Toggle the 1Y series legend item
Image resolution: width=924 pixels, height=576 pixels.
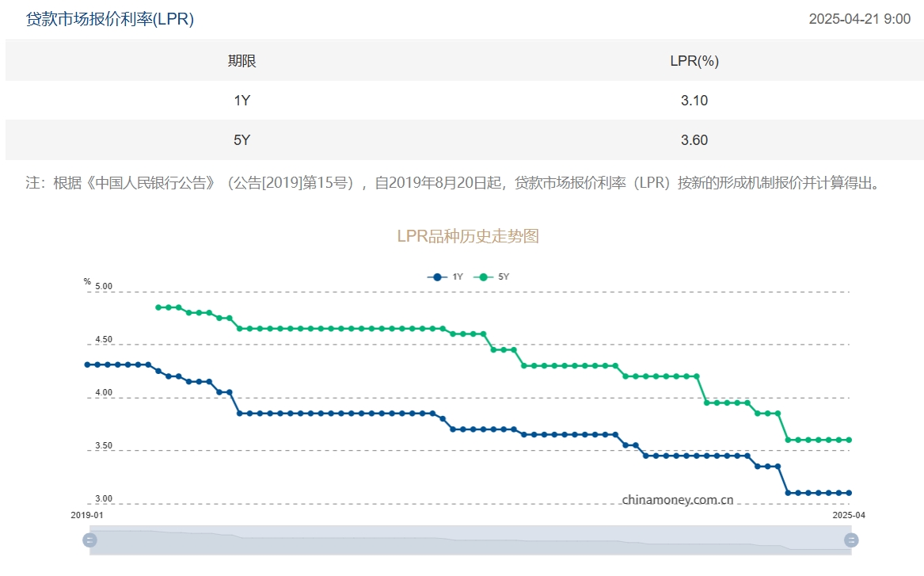point(445,277)
